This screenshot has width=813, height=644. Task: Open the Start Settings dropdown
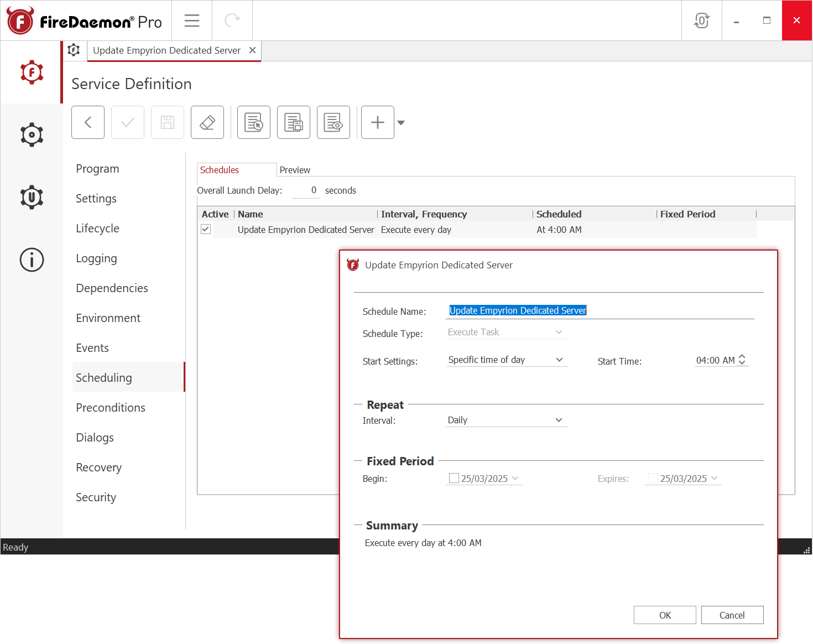507,360
